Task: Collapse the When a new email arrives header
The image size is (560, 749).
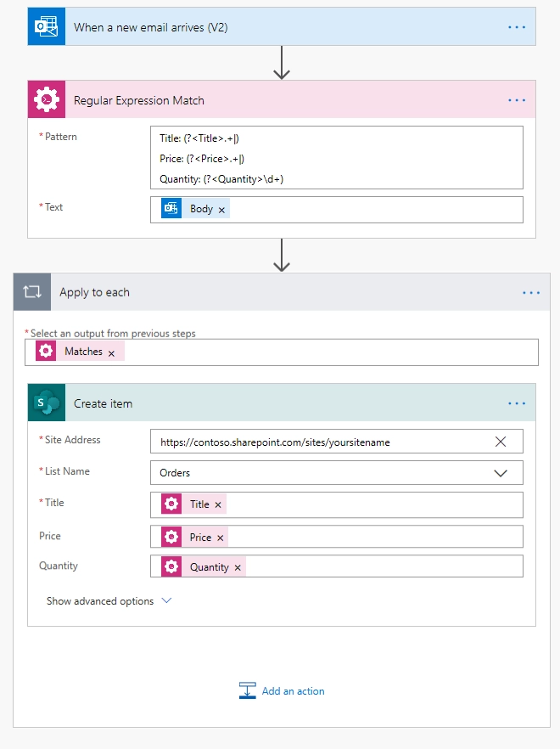Action: (282, 27)
